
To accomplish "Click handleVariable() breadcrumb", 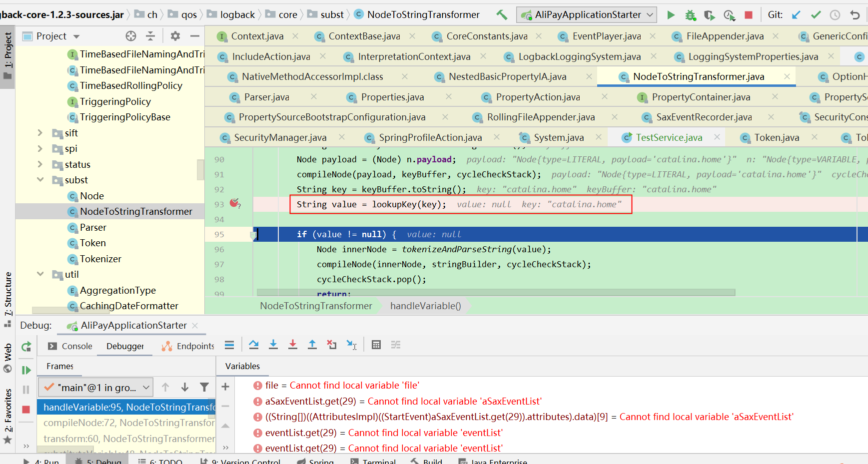I will click(425, 306).
